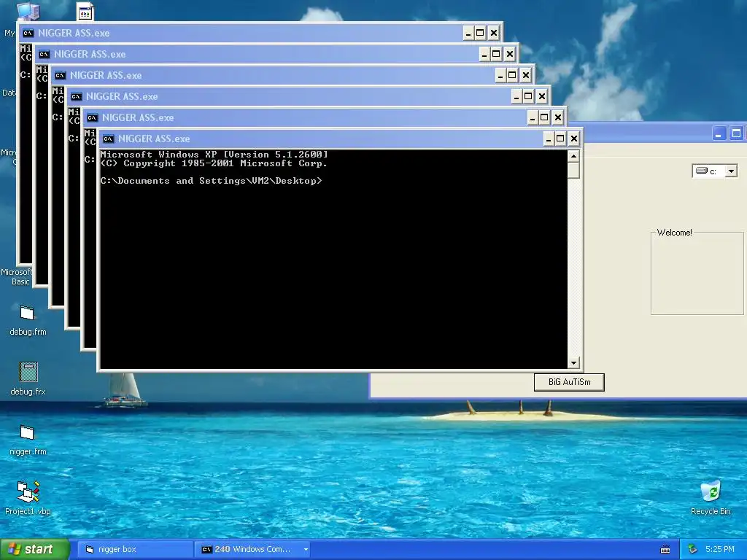Screen dimensions: 747x560
Task: Close the rearmost command prompt window
Action: 494,34
